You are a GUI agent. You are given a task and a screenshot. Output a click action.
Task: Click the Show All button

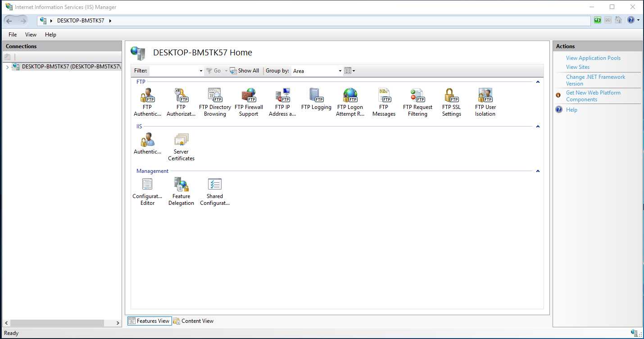245,71
